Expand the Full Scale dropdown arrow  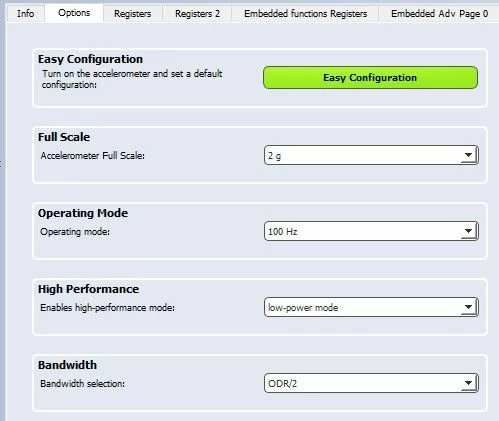pyautogui.click(x=468, y=155)
